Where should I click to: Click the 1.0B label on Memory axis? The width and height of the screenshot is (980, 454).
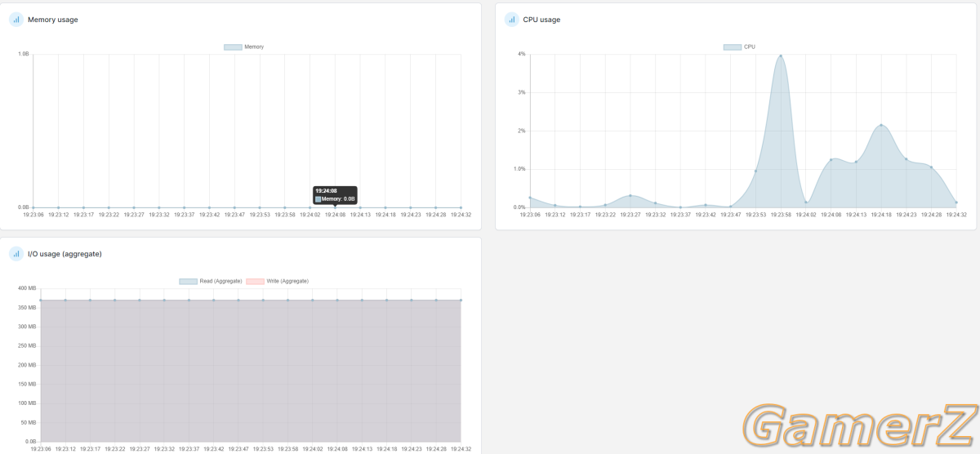pos(24,55)
